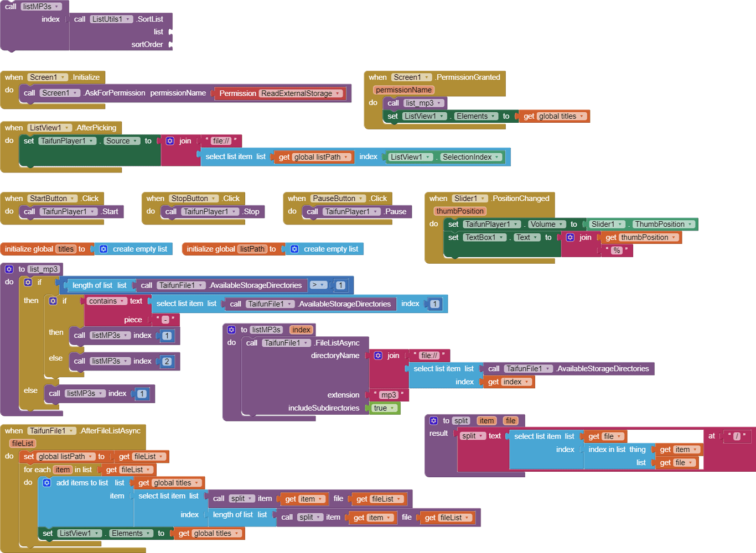The width and height of the screenshot is (756, 553).
Task: Open greater-than comparison operator dropdown
Action: click(x=318, y=285)
